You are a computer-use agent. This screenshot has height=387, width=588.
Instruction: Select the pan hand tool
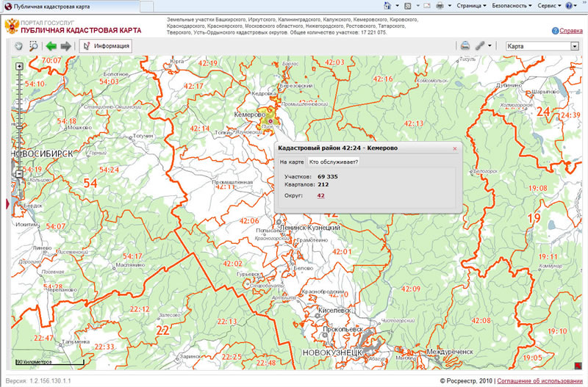click(x=19, y=46)
